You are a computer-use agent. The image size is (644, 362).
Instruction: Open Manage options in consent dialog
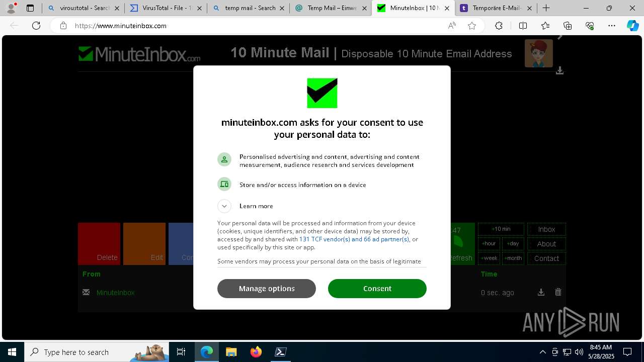[x=267, y=289]
